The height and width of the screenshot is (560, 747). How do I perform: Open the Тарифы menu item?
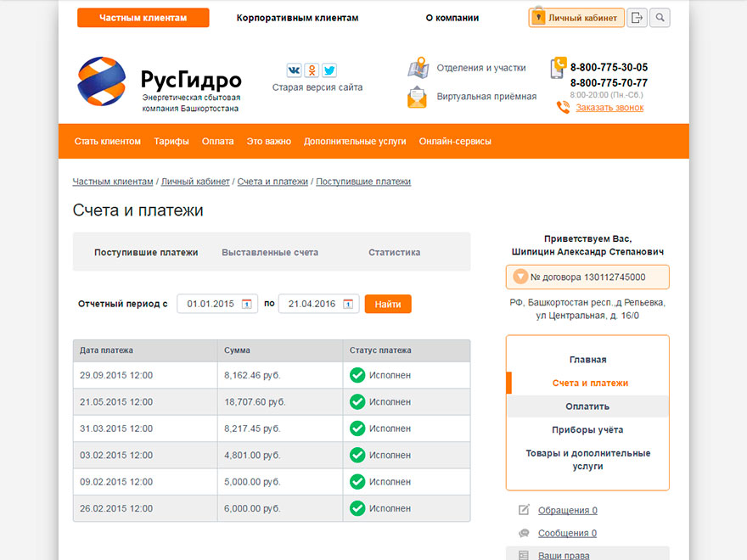(171, 142)
